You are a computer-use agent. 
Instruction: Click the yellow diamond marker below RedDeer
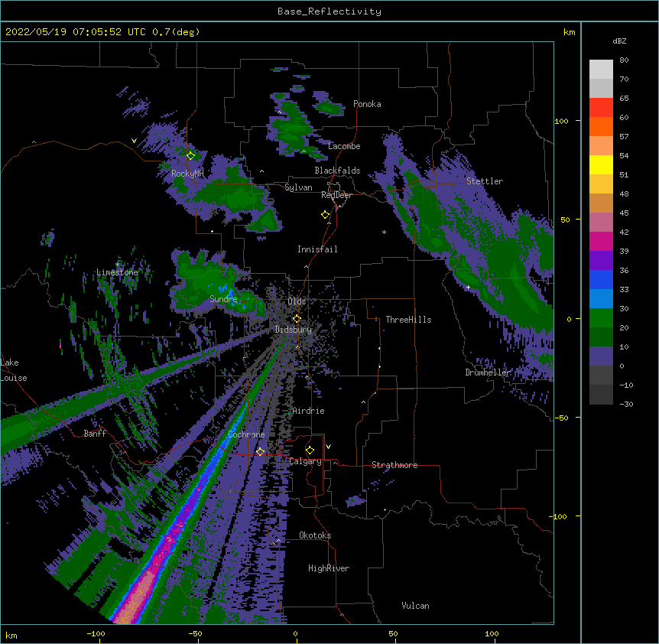pos(326,215)
